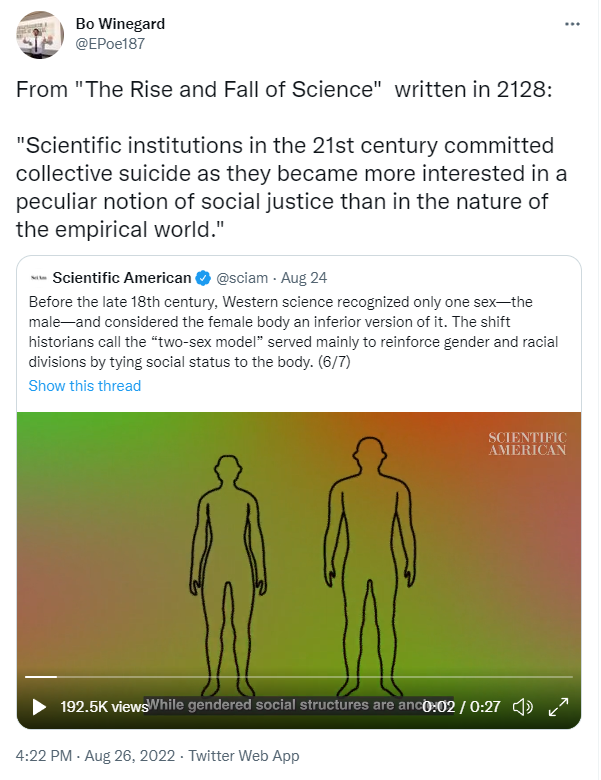Open Bo Winegard display name profile

click(x=120, y=23)
